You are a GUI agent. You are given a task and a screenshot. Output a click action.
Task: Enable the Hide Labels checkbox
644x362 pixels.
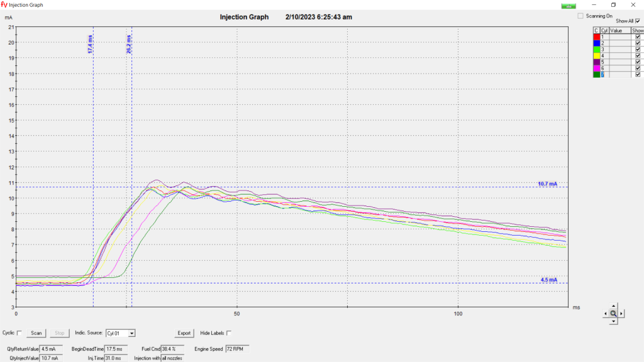tap(229, 333)
